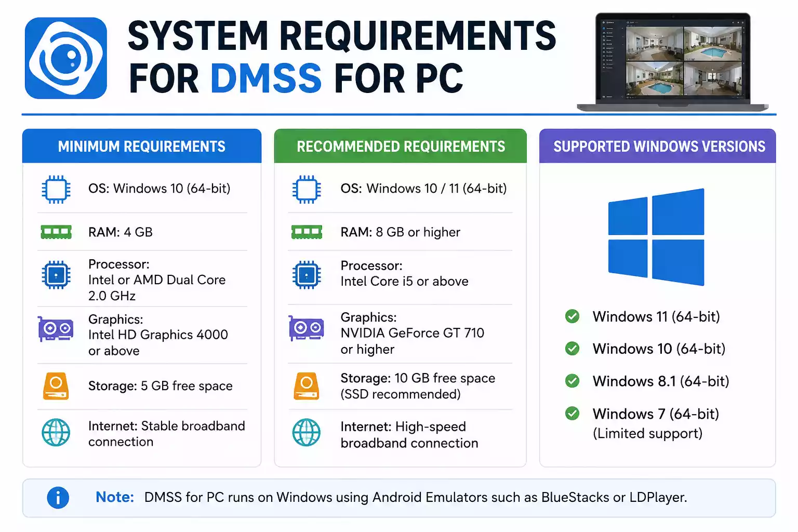Click OS chip icon beside Windows 10 / 11 (64-bit)
Viewport: 798px width, 532px height.
pos(307,189)
